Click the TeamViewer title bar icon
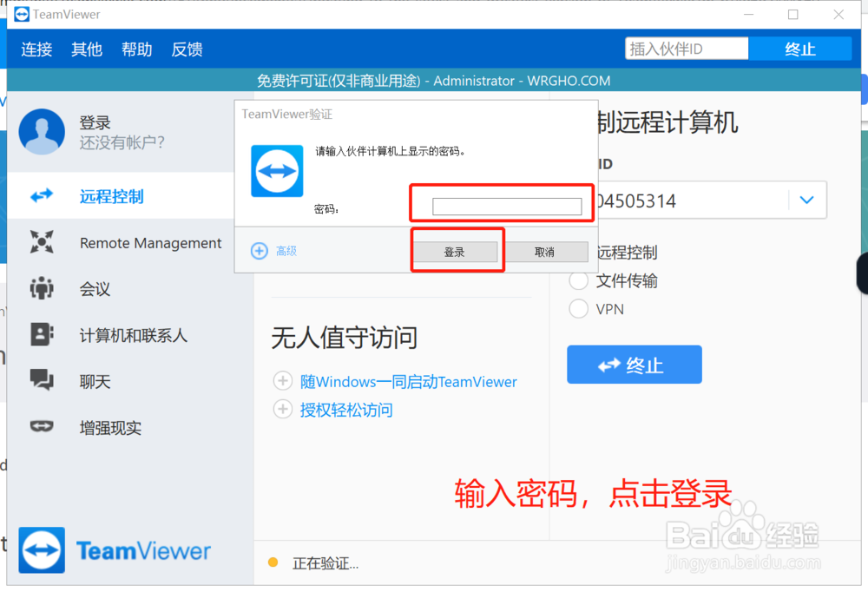The height and width of the screenshot is (592, 868). click(x=22, y=14)
